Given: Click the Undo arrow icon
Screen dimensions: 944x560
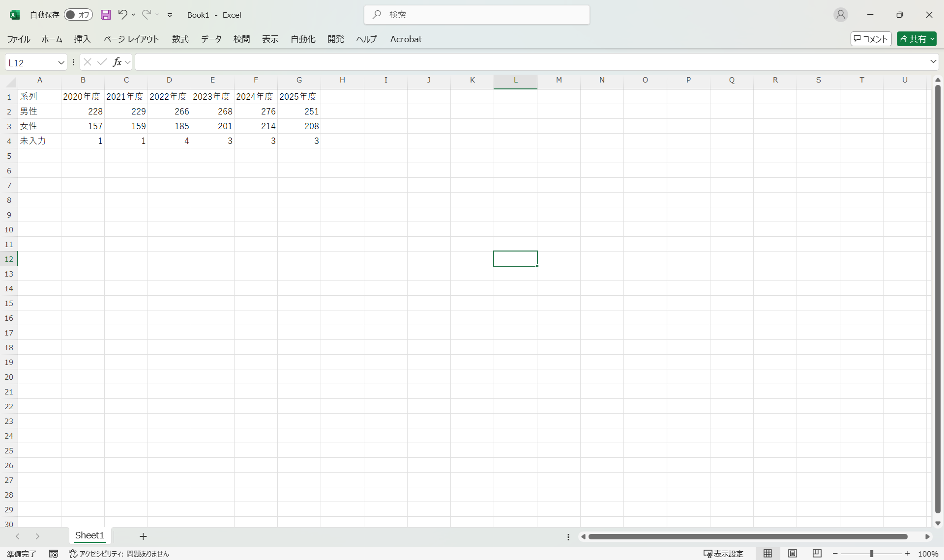Looking at the screenshot, I should tap(122, 15).
